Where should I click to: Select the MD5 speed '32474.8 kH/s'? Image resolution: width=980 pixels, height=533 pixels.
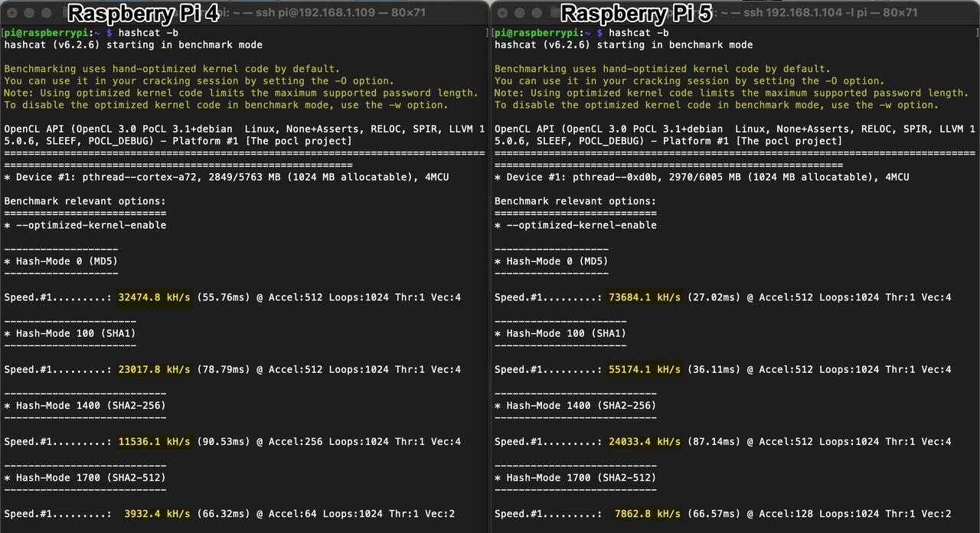[x=154, y=297]
